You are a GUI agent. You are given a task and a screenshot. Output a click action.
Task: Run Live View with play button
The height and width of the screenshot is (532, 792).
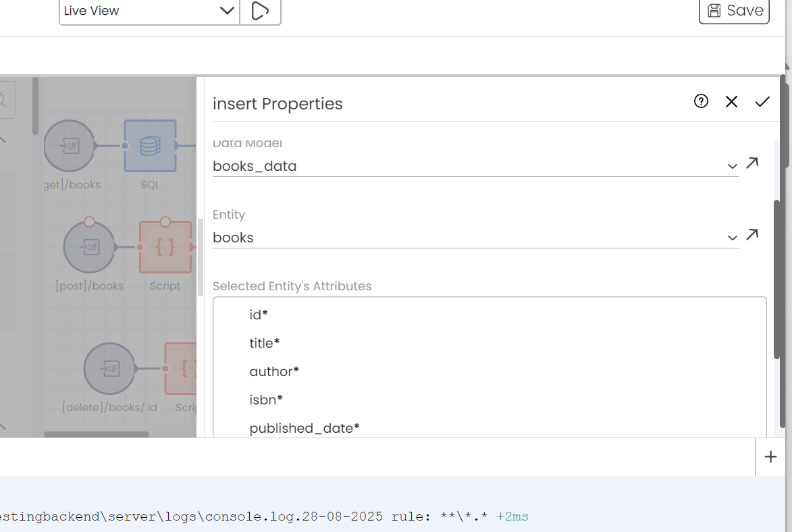260,11
